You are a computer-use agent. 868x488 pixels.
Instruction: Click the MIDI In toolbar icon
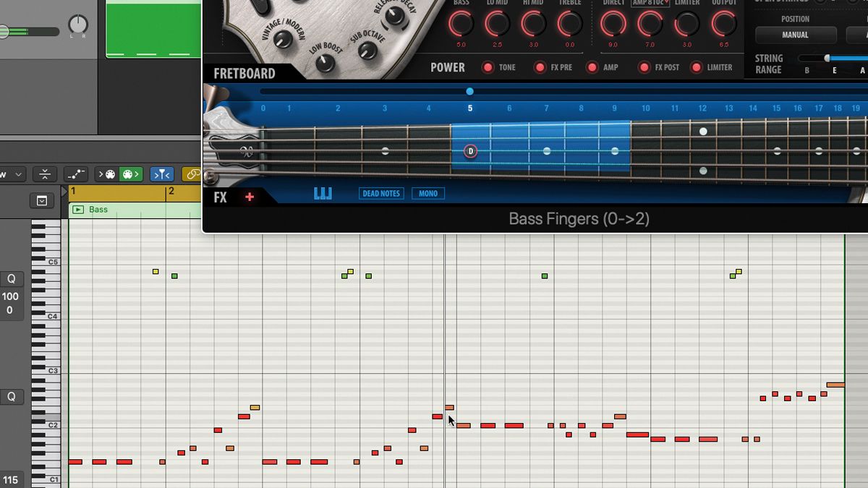tap(107, 174)
